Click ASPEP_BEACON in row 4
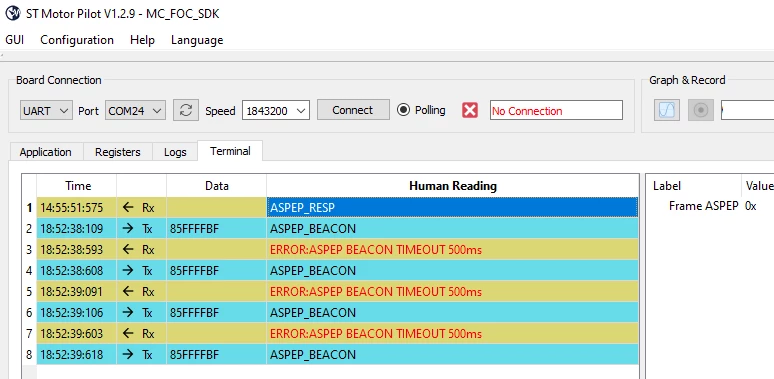The width and height of the screenshot is (774, 379). point(453,270)
